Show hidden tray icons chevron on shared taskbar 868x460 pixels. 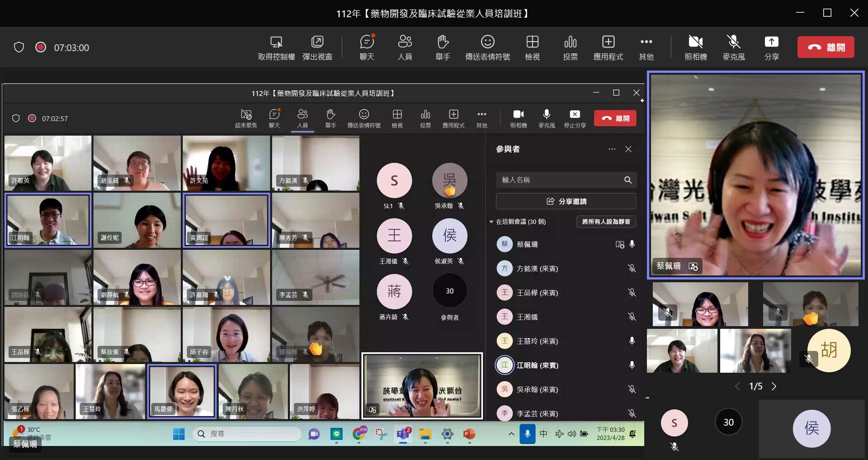click(x=511, y=434)
